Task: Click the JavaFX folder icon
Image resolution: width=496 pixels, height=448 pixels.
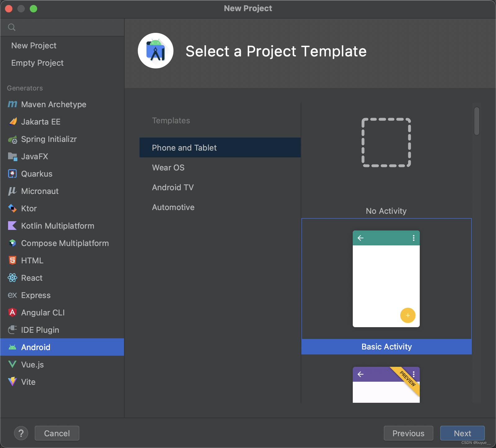Action: pos(12,156)
